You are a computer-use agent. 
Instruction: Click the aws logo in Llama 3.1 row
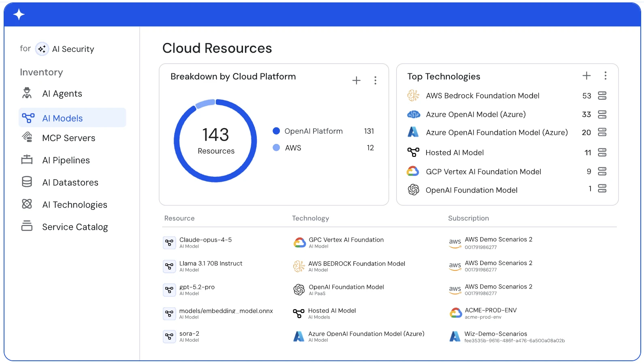[455, 266]
